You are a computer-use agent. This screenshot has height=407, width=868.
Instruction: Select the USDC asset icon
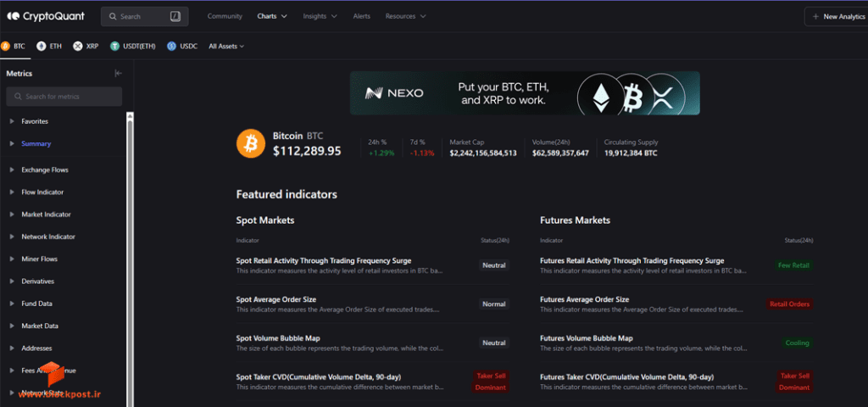[171, 46]
